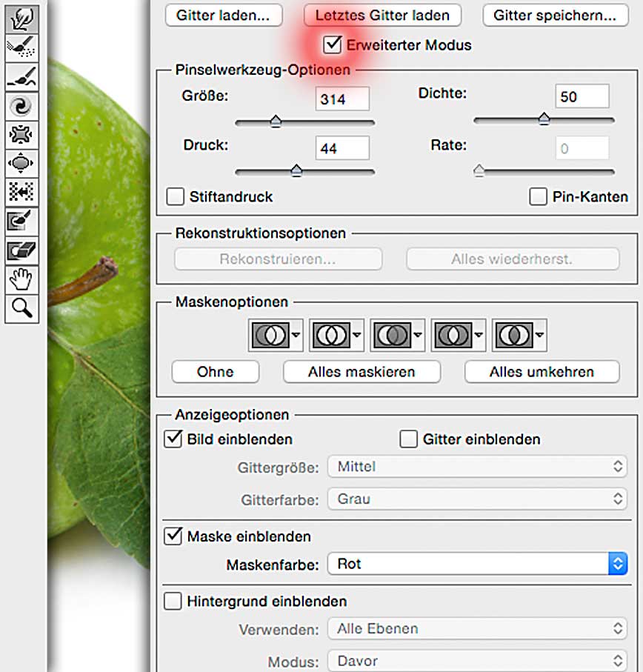Click the Druck slider handle
The width and height of the screenshot is (643, 672).
[296, 170]
